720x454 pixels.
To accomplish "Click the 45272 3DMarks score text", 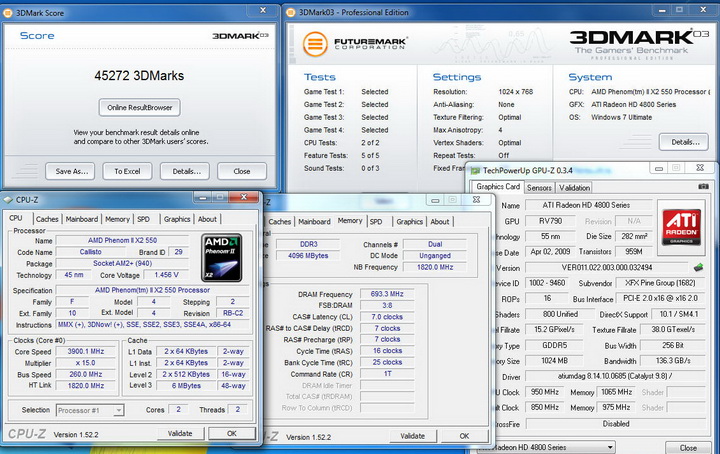I will [139, 76].
